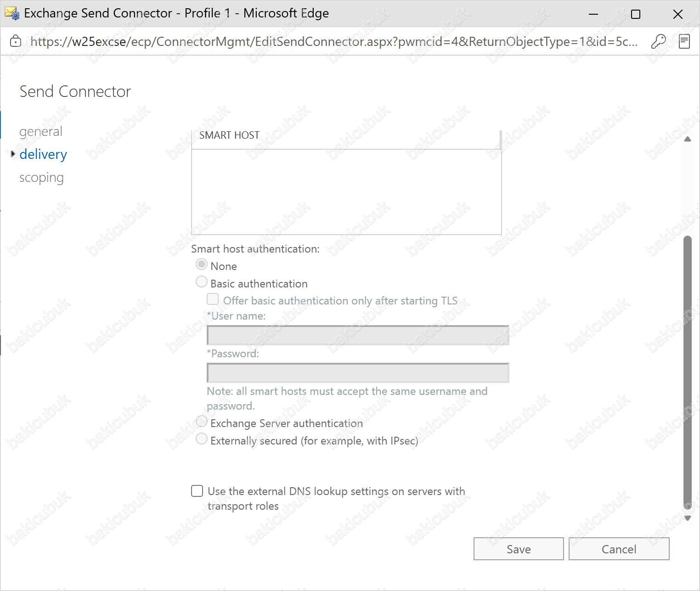This screenshot has width=700, height=591.
Task: Minimize the Edge window
Action: coord(593,14)
